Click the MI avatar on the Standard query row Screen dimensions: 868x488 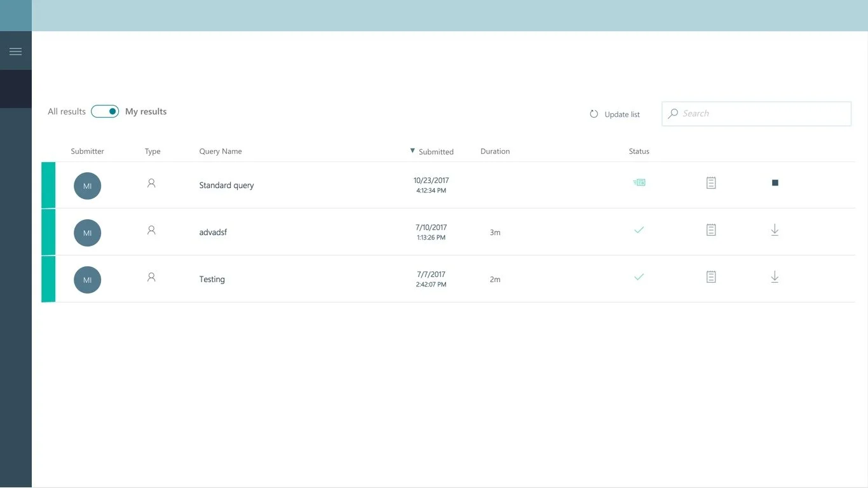point(87,186)
